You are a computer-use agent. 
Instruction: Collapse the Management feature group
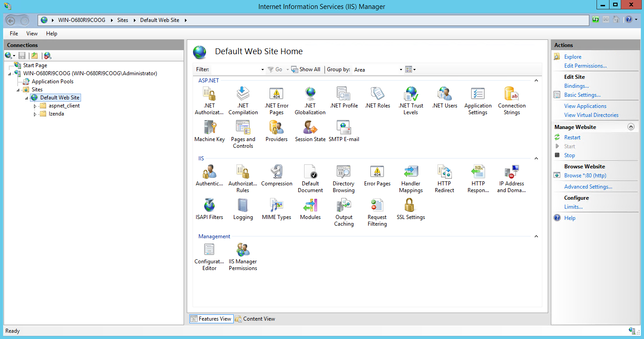point(536,236)
